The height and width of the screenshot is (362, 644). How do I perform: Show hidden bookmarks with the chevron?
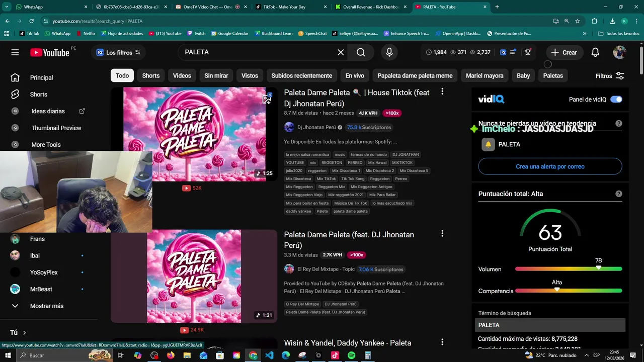tap(584, 33)
